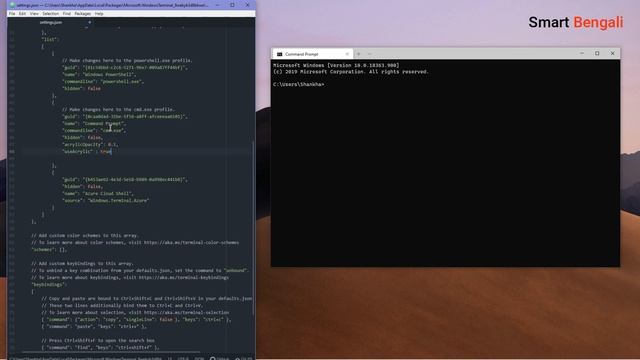Viewport: 640px width, 360px height.
Task: Close the Command Prompt tab
Action: [347, 54]
